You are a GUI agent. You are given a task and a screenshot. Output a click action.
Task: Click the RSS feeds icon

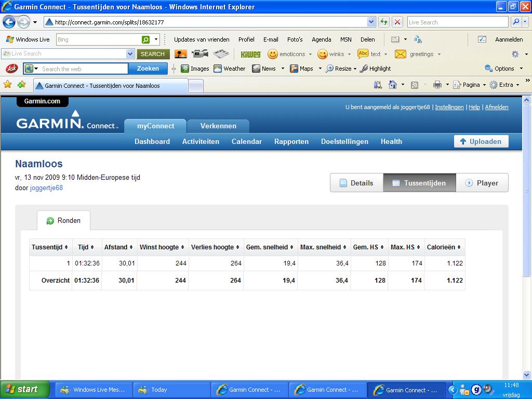click(414, 85)
